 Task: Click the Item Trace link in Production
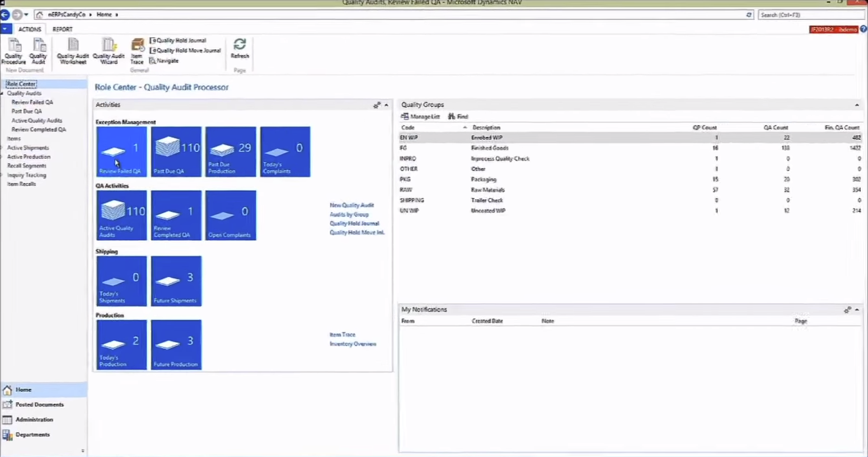click(x=342, y=334)
